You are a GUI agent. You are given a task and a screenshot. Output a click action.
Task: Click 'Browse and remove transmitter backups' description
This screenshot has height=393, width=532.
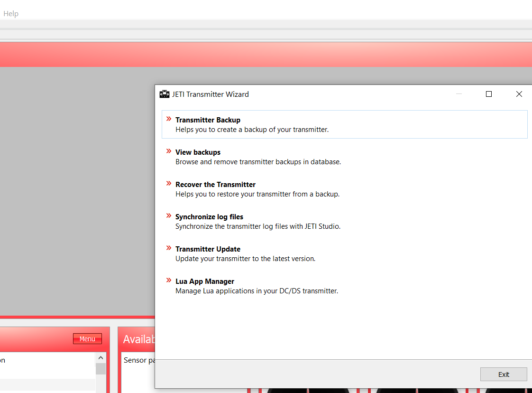258,162
